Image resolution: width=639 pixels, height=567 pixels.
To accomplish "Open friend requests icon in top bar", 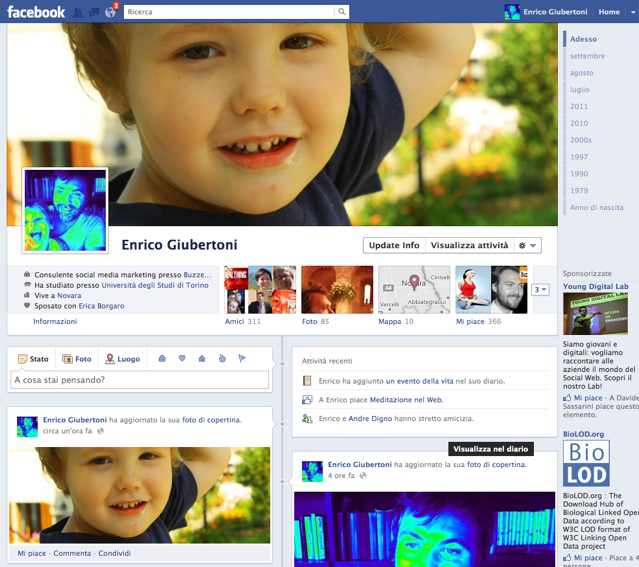I will [x=77, y=13].
